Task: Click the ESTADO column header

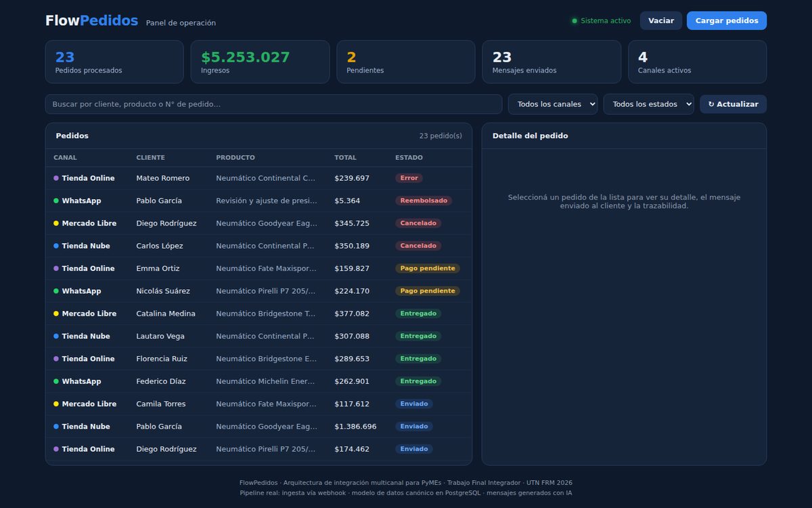Action: click(x=409, y=158)
